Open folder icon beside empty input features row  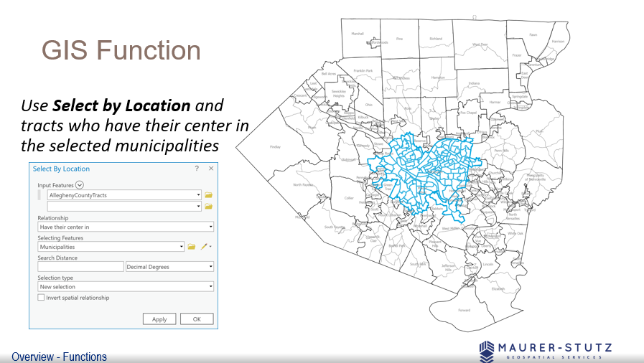[x=209, y=207]
